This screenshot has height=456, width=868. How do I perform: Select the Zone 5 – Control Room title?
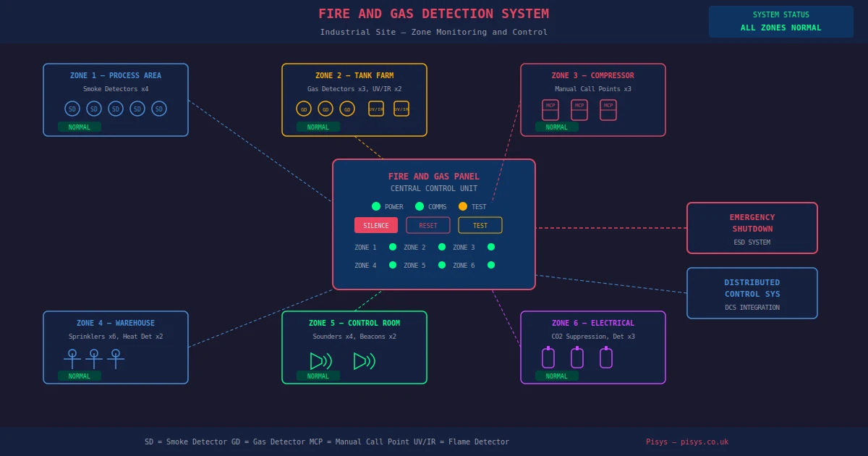tap(354, 323)
